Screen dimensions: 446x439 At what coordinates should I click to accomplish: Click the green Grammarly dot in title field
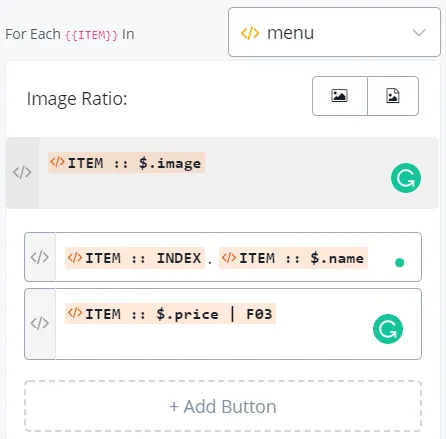point(399,263)
